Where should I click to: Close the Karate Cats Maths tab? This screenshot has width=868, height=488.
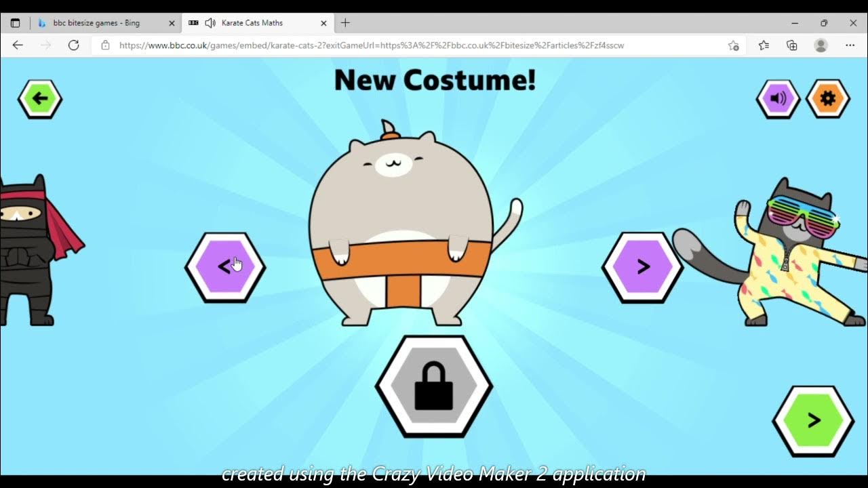[x=323, y=23]
